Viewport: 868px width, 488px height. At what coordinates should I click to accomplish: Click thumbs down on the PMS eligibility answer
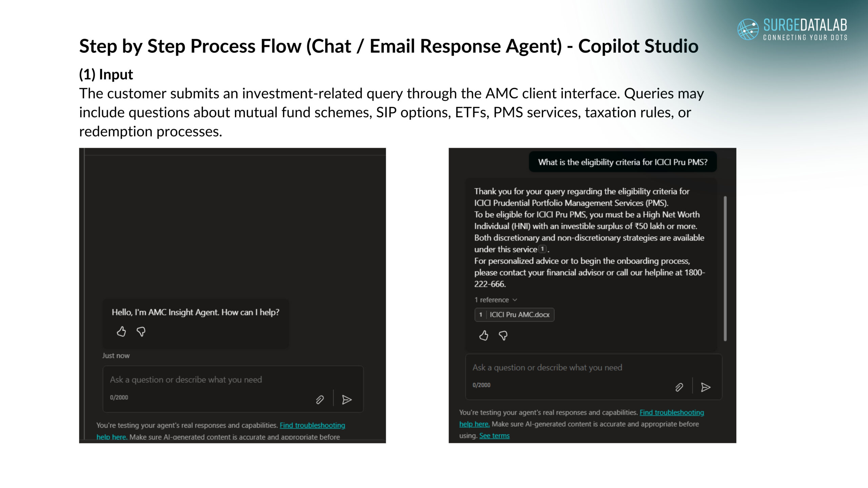[503, 335]
